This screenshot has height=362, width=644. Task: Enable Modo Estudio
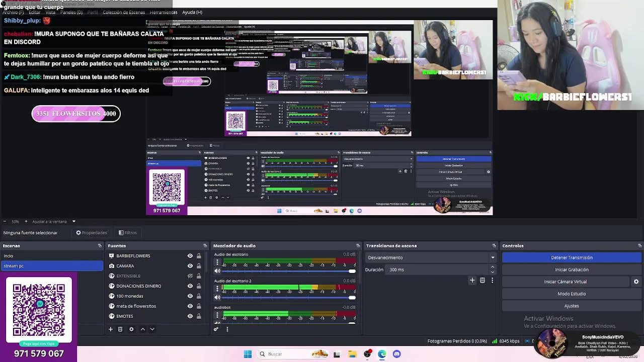[572, 294]
